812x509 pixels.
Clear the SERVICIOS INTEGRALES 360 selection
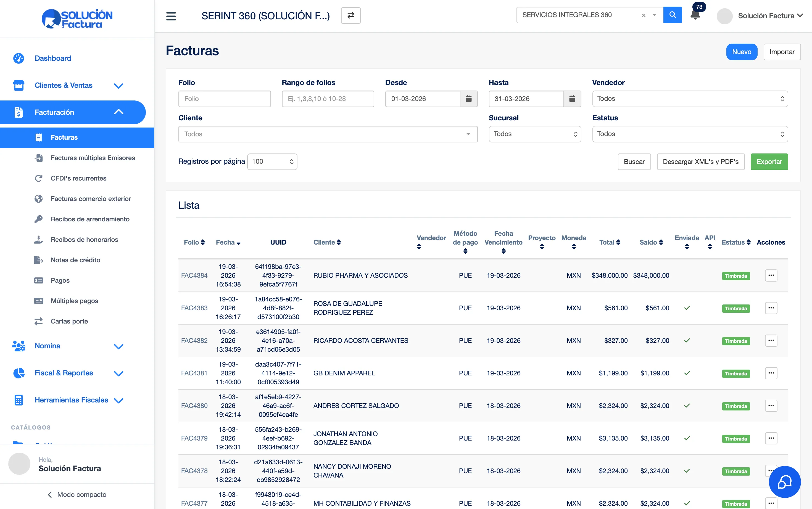[x=643, y=15]
